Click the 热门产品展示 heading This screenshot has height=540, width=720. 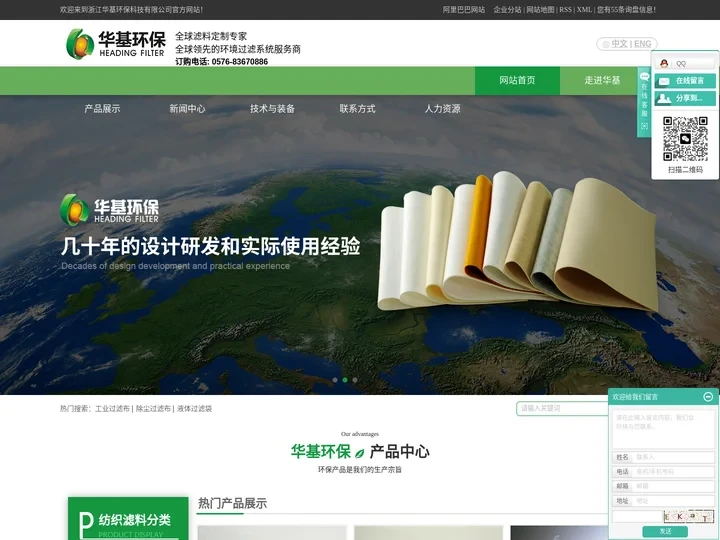tap(232, 504)
